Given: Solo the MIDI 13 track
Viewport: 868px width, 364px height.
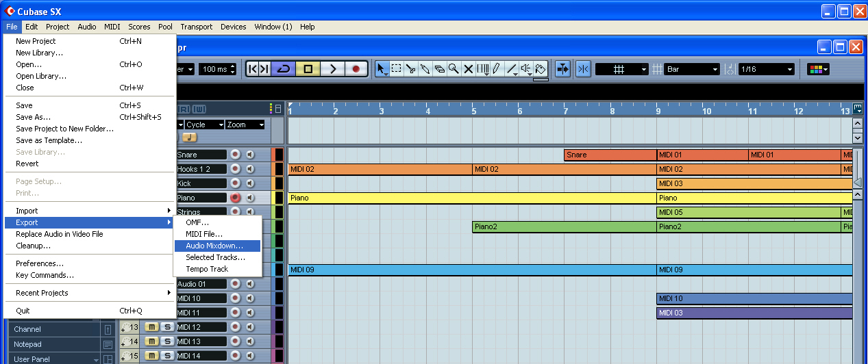Looking at the screenshot, I should point(166,341).
